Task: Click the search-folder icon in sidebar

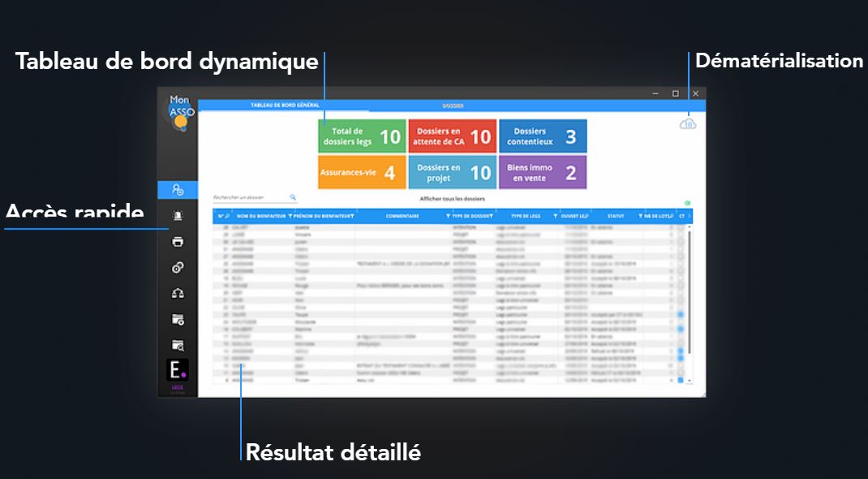Action: (x=178, y=345)
